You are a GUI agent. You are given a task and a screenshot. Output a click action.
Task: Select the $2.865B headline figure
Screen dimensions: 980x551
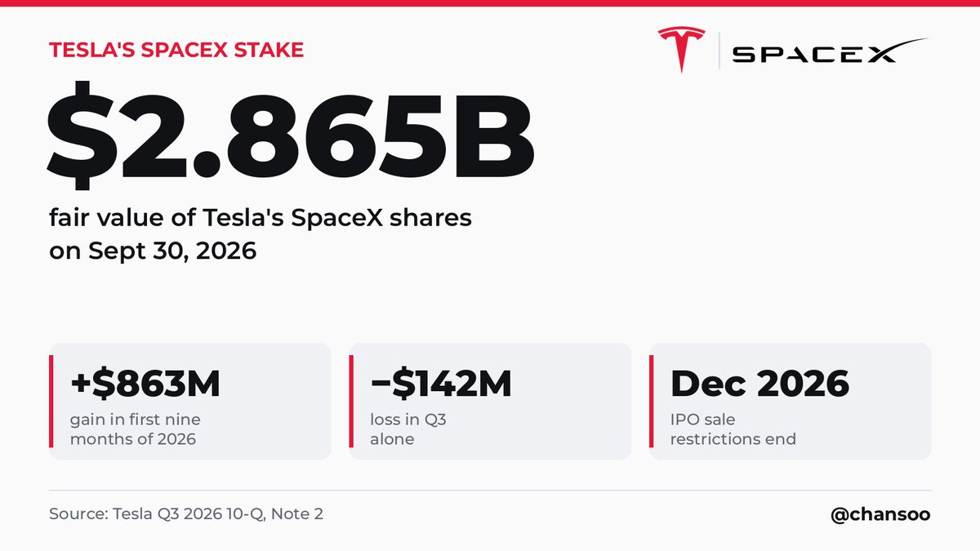(x=291, y=131)
